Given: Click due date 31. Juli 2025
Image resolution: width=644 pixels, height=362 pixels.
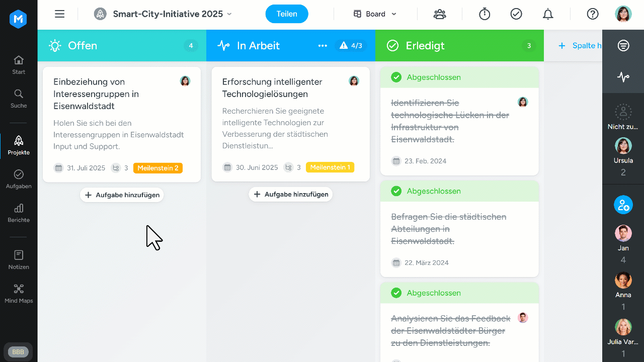Looking at the screenshot, I should click(80, 168).
